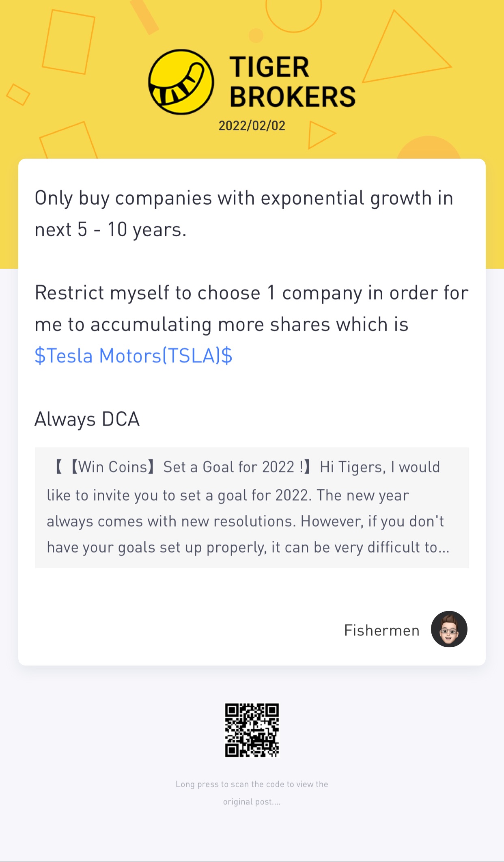The height and width of the screenshot is (862, 504).
Task: Click the small diamond outline at left edge
Action: [18, 95]
